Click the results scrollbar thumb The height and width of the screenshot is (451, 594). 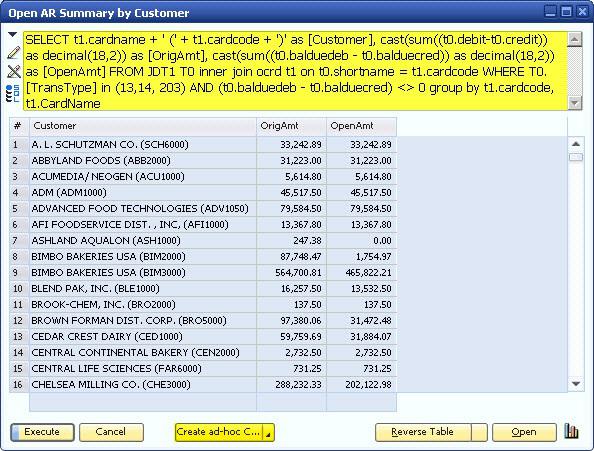click(x=576, y=157)
